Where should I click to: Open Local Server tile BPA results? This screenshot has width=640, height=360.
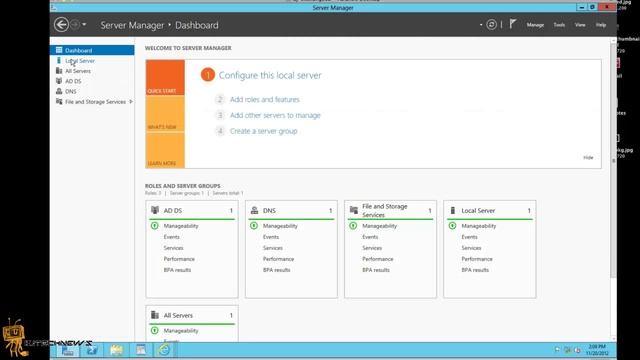475,270
